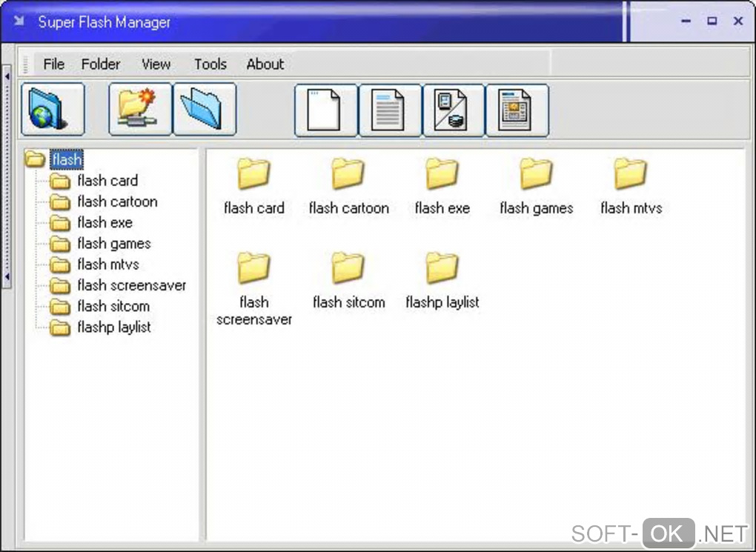This screenshot has width=756, height=552.
Task: Open the View menu
Action: [156, 64]
